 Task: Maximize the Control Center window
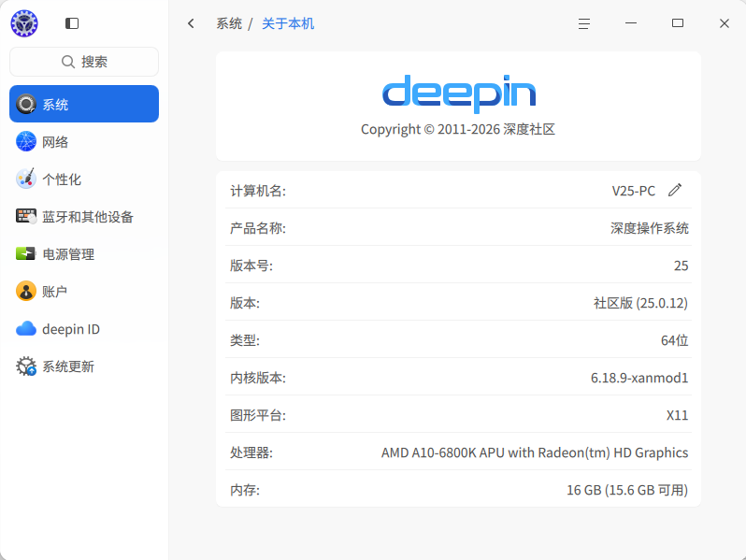(678, 22)
